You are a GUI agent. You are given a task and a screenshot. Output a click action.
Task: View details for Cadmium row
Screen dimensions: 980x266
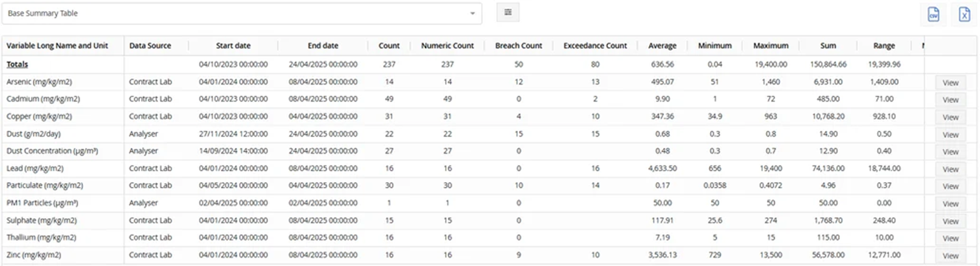click(950, 100)
